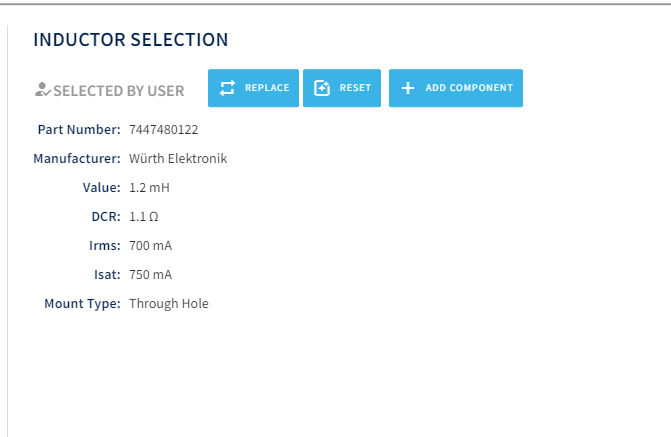Click the plus icon for Add Component

[x=408, y=88]
